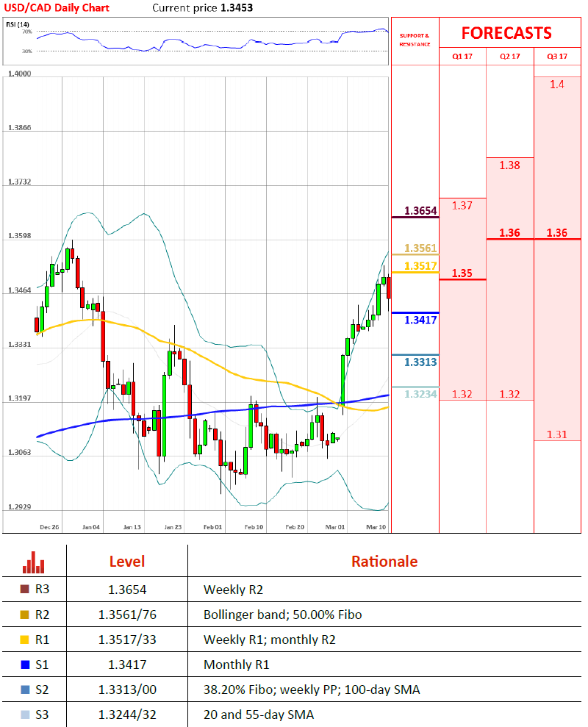Click the Bollinger band; 50.00% Fibo rationale

pos(283,615)
